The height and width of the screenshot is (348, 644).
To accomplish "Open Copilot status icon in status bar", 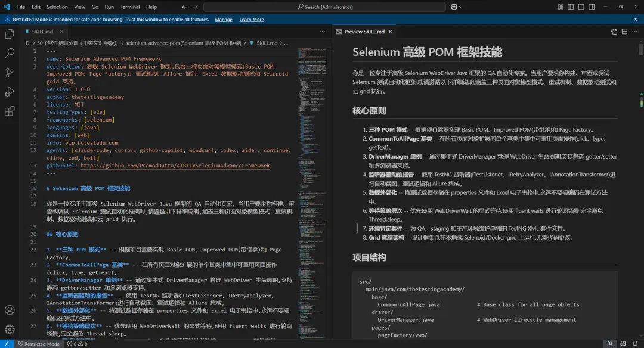I will (x=623, y=343).
